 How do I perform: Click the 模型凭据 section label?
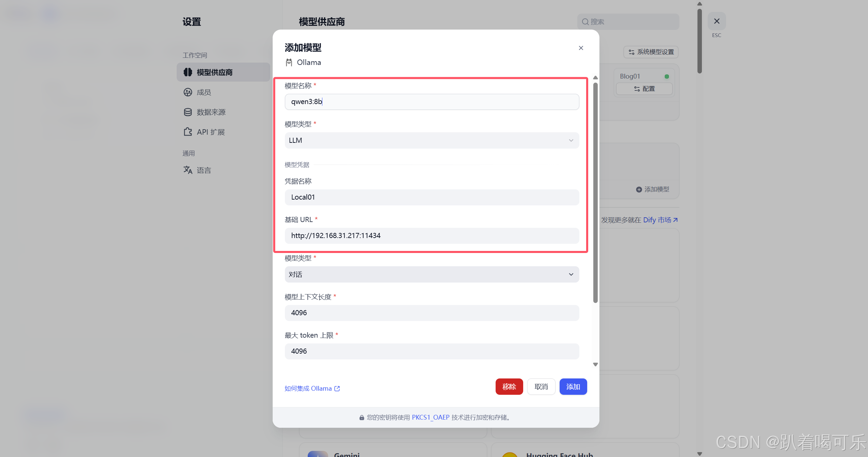[297, 165]
